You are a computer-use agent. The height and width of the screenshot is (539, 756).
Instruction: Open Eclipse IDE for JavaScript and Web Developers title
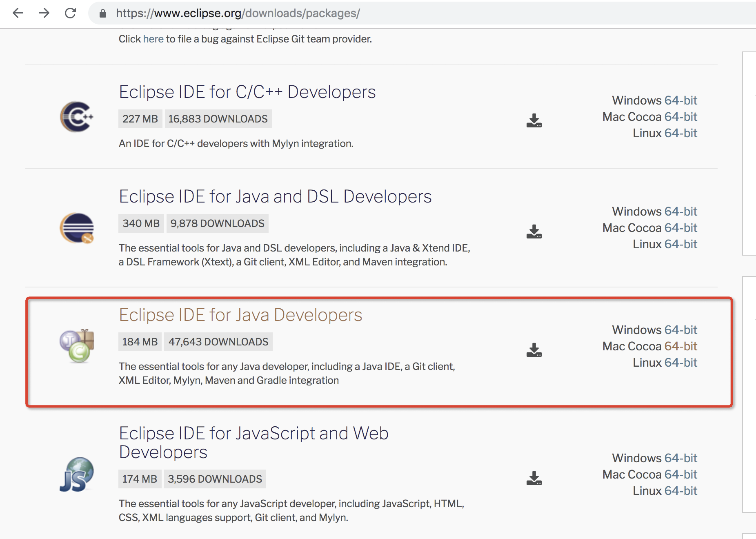[253, 443]
